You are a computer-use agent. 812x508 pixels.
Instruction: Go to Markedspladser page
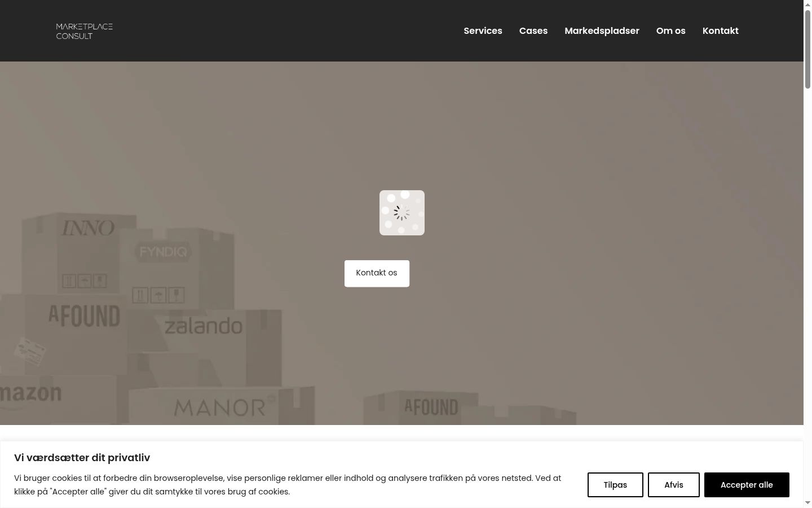pos(602,31)
